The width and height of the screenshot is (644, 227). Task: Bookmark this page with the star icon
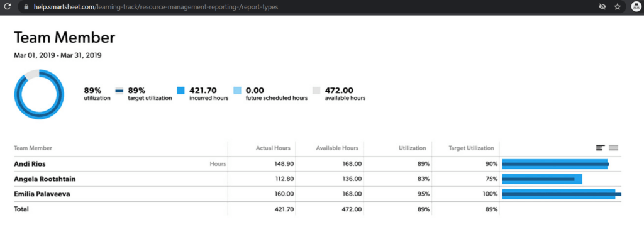pos(618,6)
